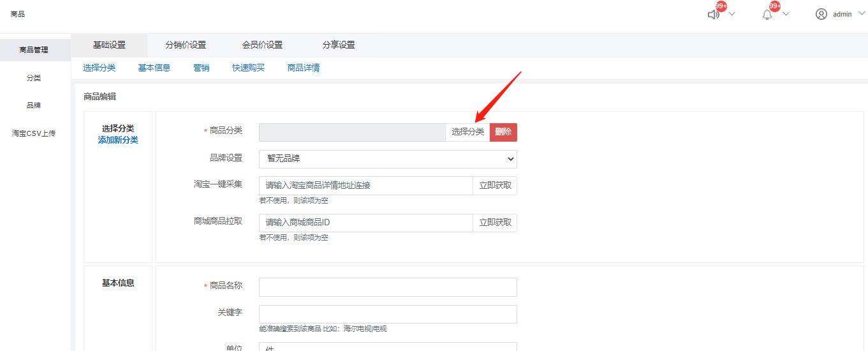The image size is (868, 351).
Task: Click 立即获取 next to Taobao link field
Action: (495, 186)
